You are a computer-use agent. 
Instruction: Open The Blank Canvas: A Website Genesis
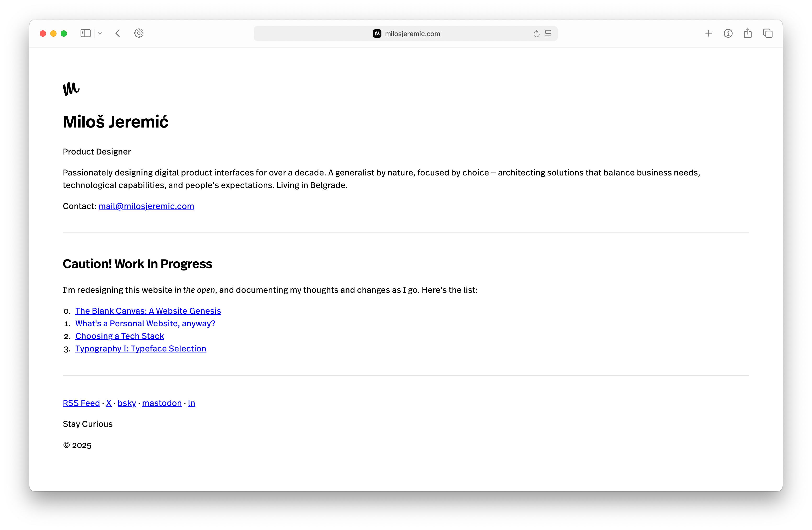[148, 311]
